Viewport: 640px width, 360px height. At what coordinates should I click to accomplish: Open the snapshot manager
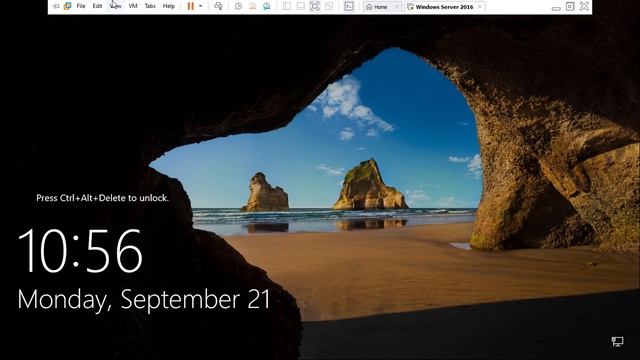pyautogui.click(x=267, y=6)
